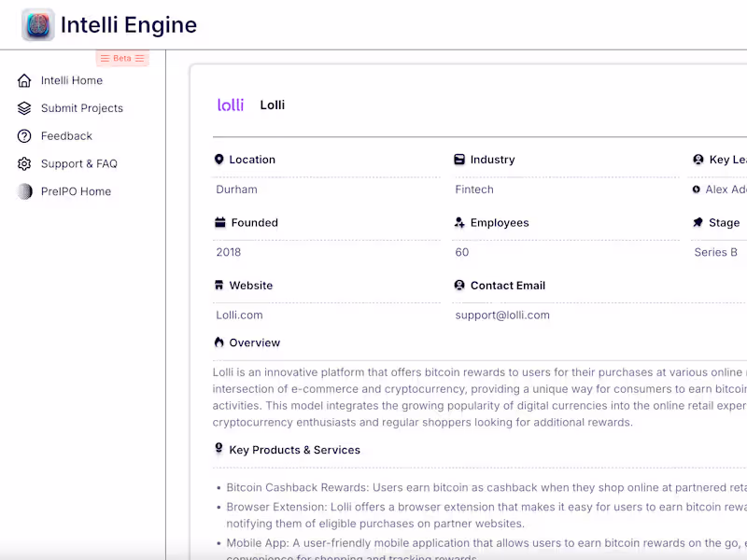Click the support@lolli.com email address
The image size is (747, 560).
coord(502,315)
